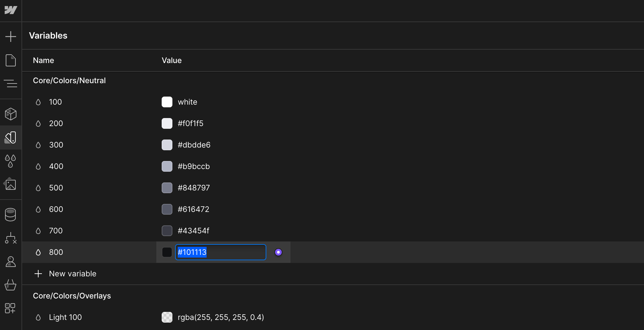The width and height of the screenshot is (644, 330).
Task: Click the Webflow logo
Action: [x=11, y=10]
